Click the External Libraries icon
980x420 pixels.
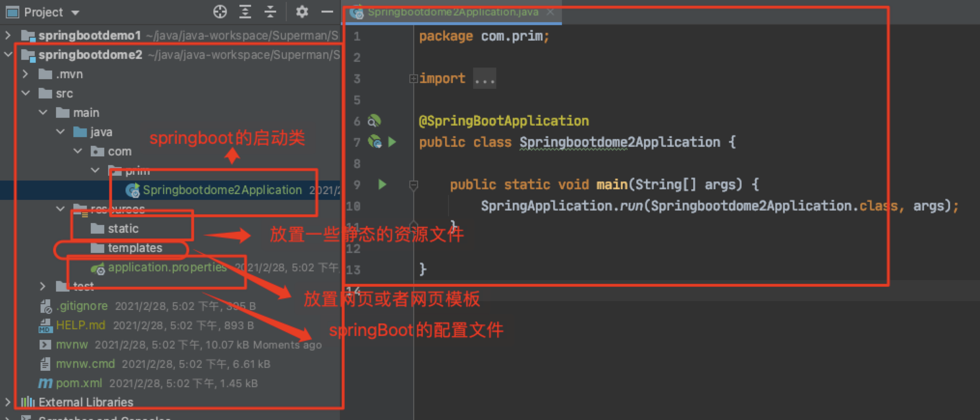point(28,402)
